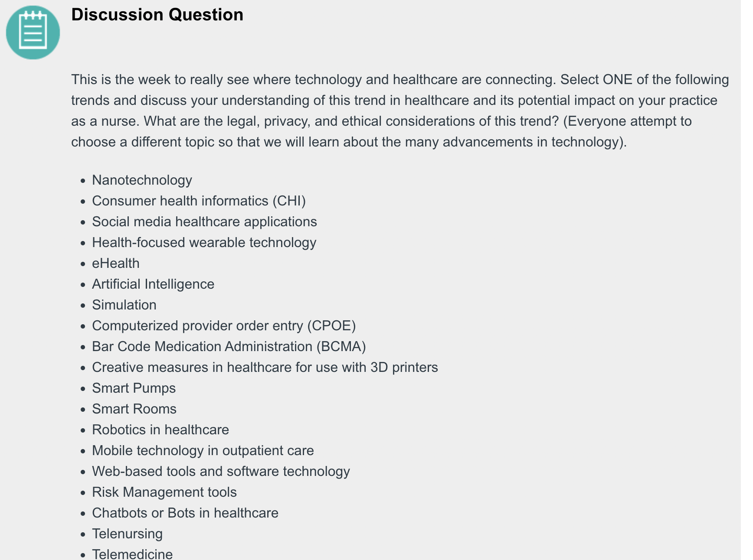Click the eHealth list entry
753x560 pixels.
coord(116,264)
